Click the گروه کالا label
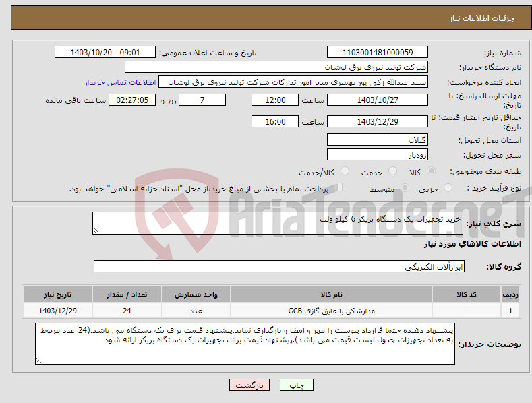This screenshot has height=403, width=532. [504, 267]
